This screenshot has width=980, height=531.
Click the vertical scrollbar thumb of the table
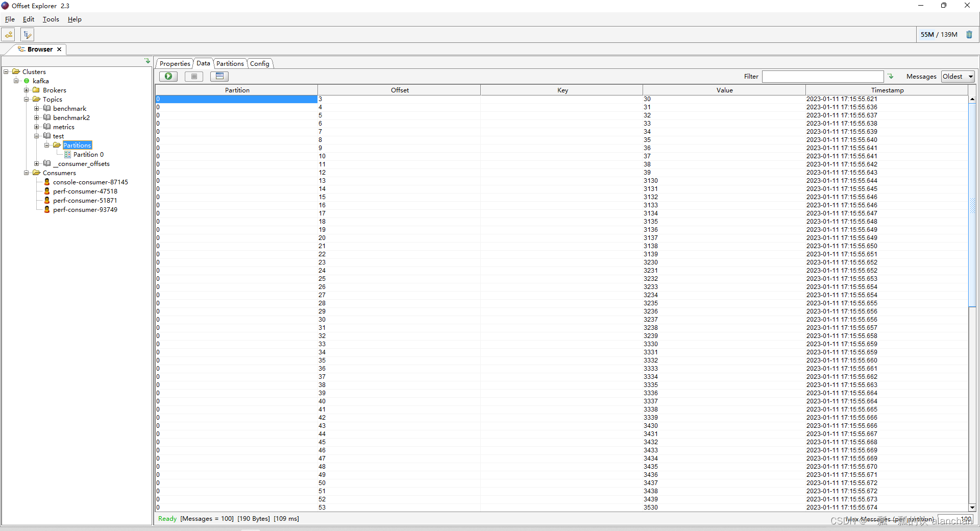[972, 205]
